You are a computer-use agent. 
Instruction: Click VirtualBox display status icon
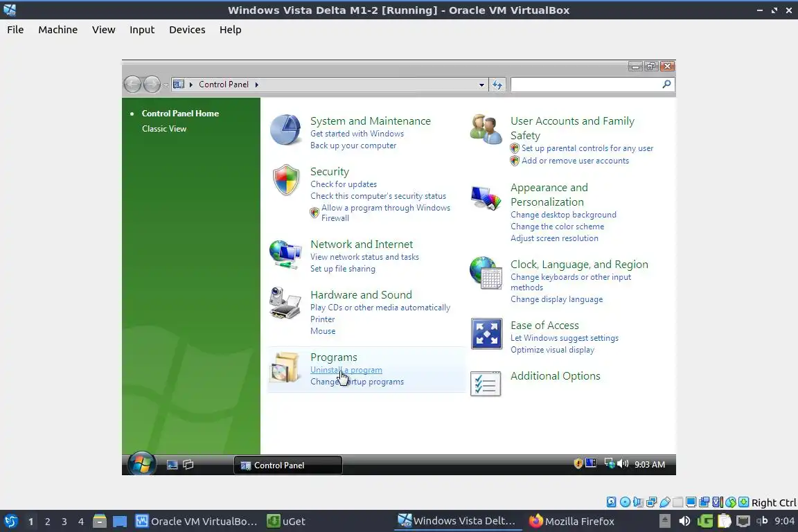pyautogui.click(x=691, y=502)
